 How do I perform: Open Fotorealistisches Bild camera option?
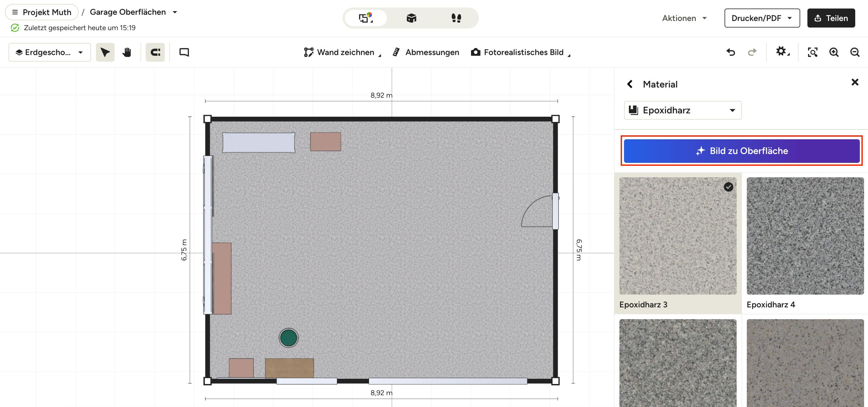click(x=520, y=52)
